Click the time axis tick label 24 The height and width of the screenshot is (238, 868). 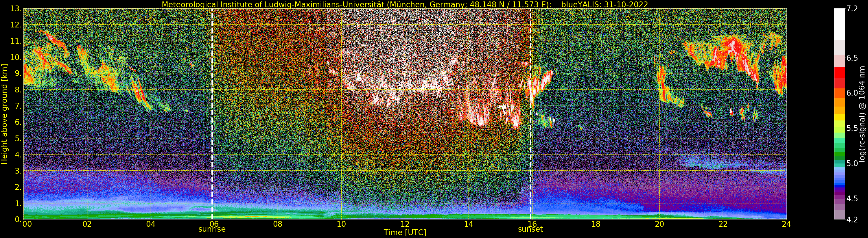tap(786, 224)
